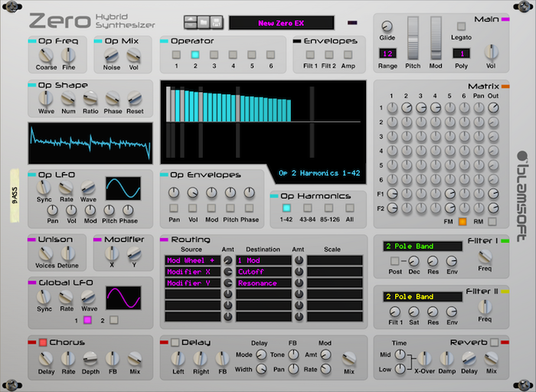
Task: Select the Filt 1 envelope button
Action: click(310, 54)
